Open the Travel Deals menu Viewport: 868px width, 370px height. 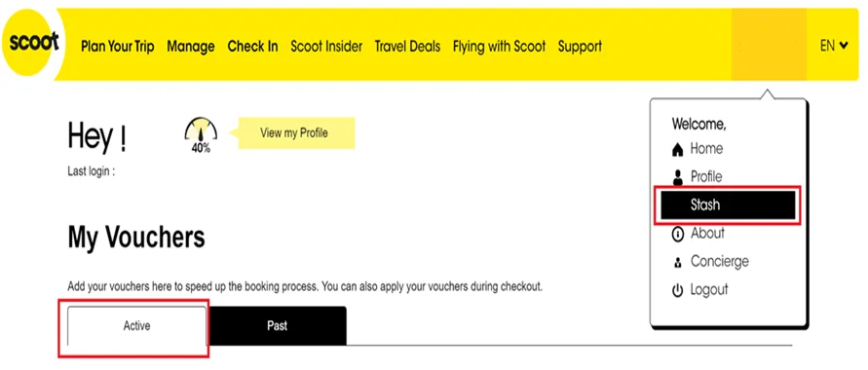407,47
